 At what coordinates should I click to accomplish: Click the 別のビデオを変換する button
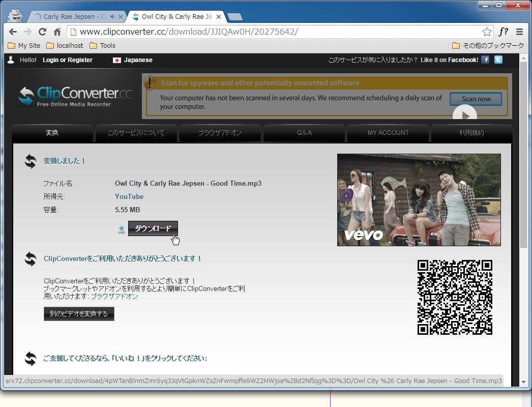click(x=79, y=314)
